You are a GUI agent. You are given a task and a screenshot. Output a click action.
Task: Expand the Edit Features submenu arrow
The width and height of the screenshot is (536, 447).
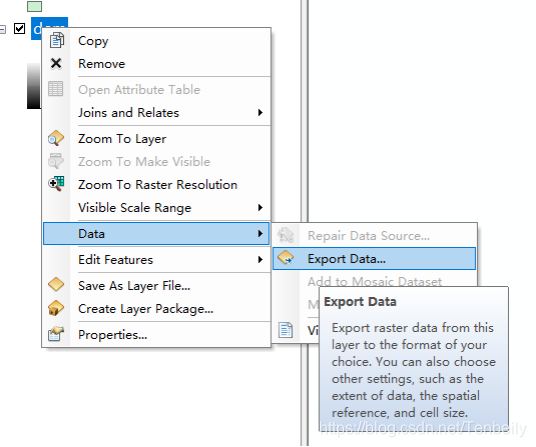pyautogui.click(x=260, y=260)
